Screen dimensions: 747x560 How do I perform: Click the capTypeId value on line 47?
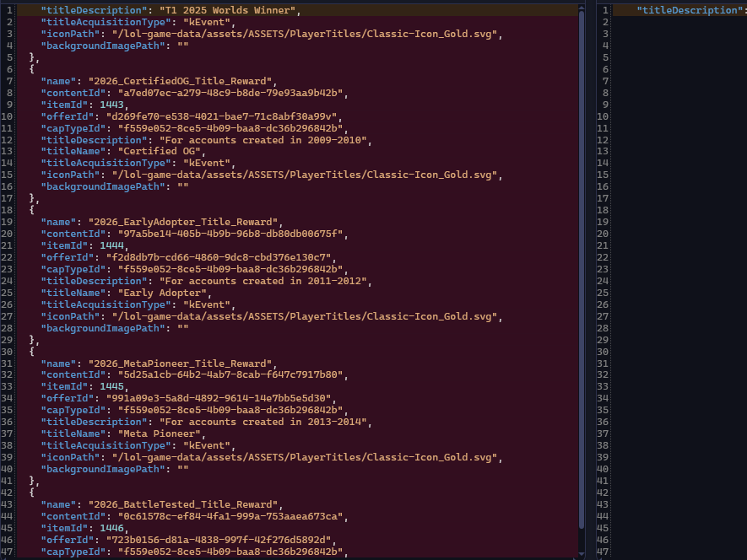(230, 552)
